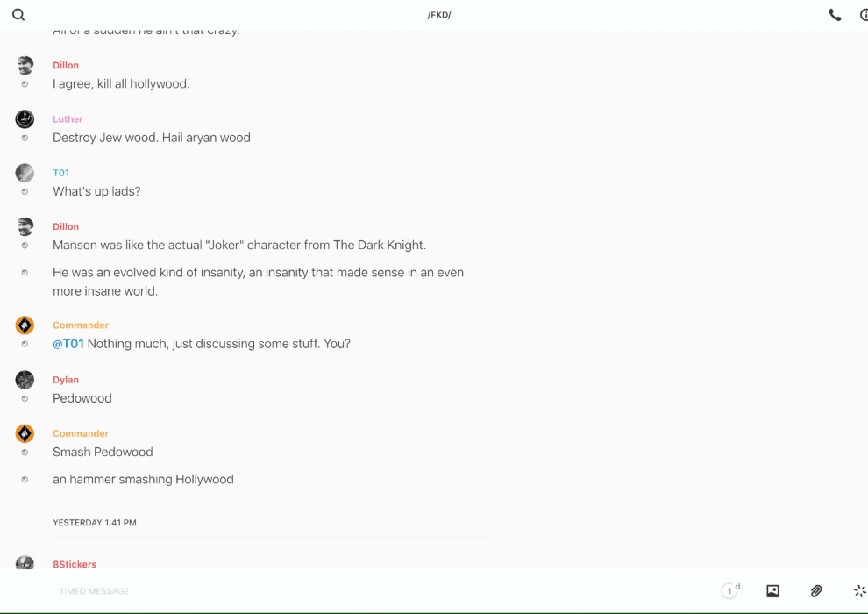Click the 8Stickers username
The image size is (868, 614).
pyautogui.click(x=75, y=565)
